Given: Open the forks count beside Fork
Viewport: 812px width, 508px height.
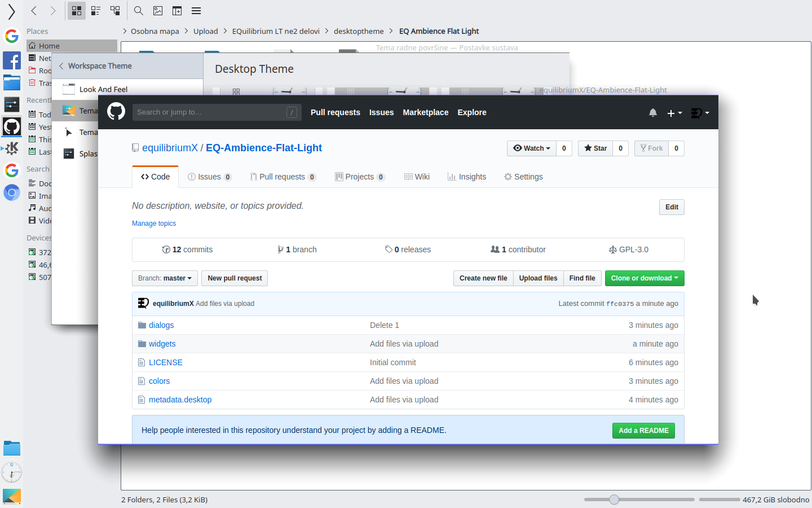Looking at the screenshot, I should (x=676, y=148).
